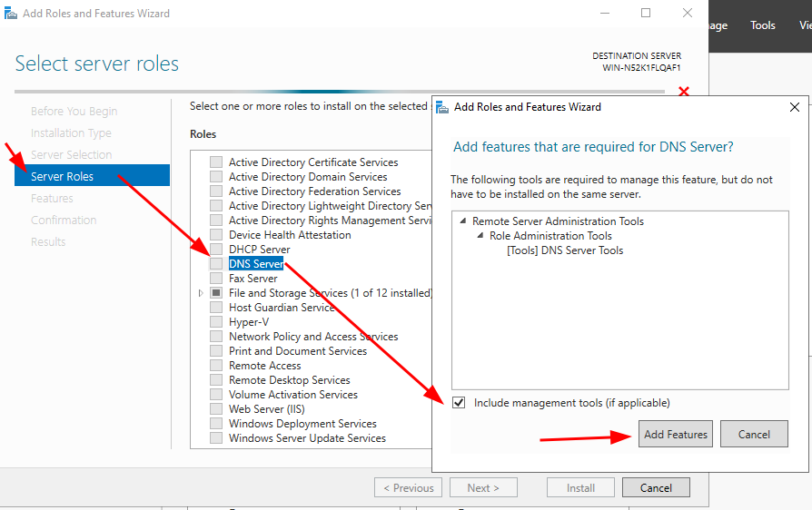This screenshot has width=812, height=510.
Task: Toggle File and Storage Services checkbox
Action: (216, 293)
